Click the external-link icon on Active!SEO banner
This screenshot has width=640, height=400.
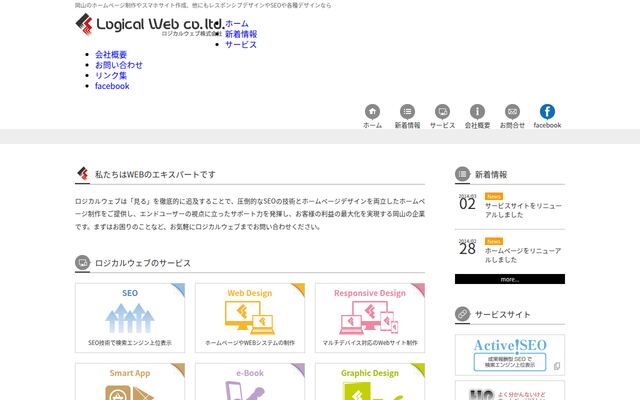click(557, 366)
